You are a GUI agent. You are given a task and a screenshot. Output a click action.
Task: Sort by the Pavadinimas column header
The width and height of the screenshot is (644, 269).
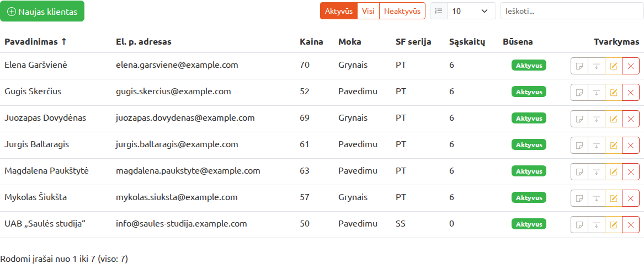(35, 42)
